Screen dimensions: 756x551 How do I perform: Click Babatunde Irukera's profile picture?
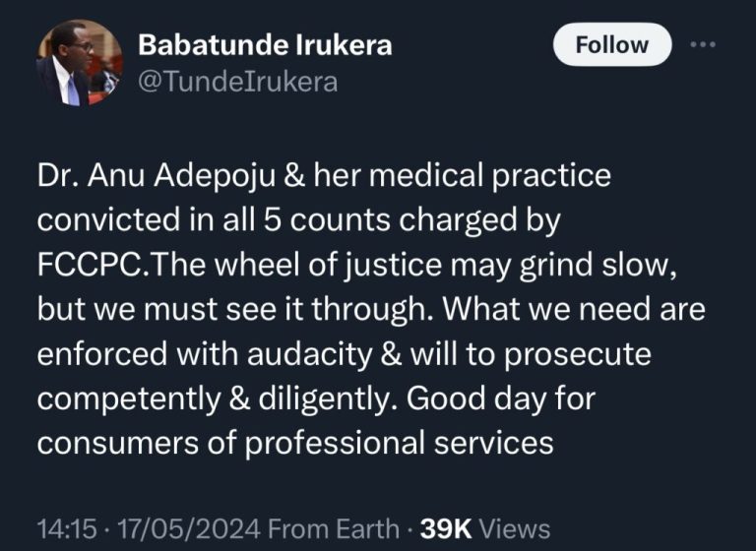coord(80,63)
